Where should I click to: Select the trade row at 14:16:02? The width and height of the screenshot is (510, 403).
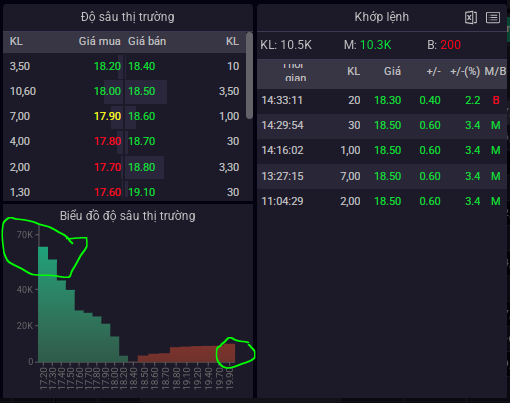382,150
